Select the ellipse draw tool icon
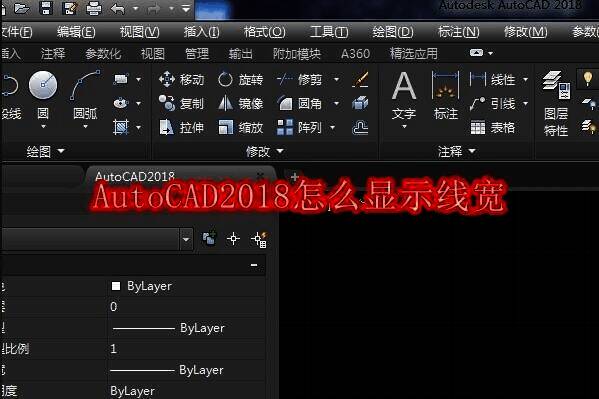Screen dimensions: 599x399 point(121,103)
